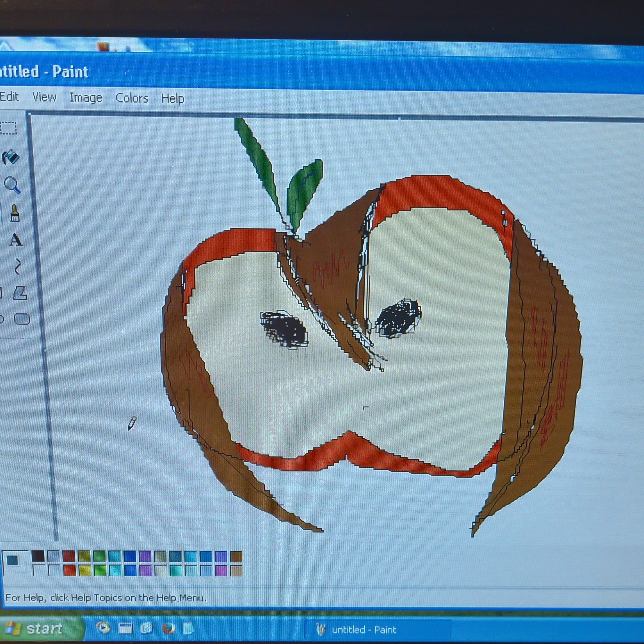
Task: Pick the brown color swatch
Action: tap(236, 556)
